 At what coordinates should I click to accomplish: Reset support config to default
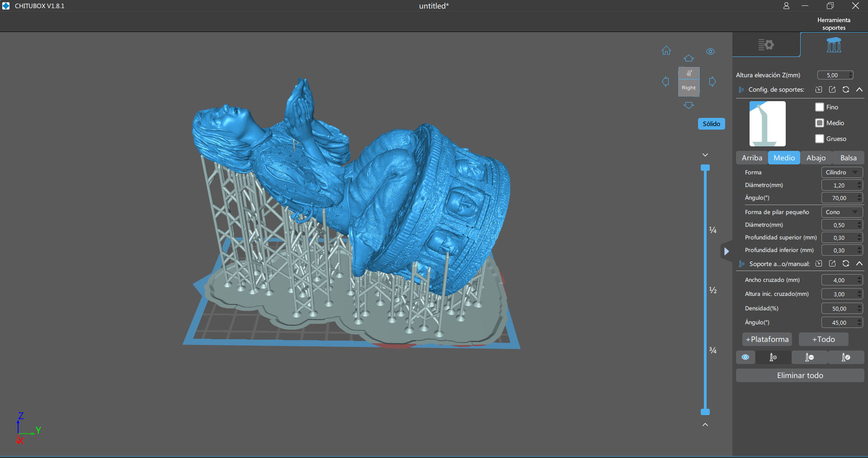(846, 89)
